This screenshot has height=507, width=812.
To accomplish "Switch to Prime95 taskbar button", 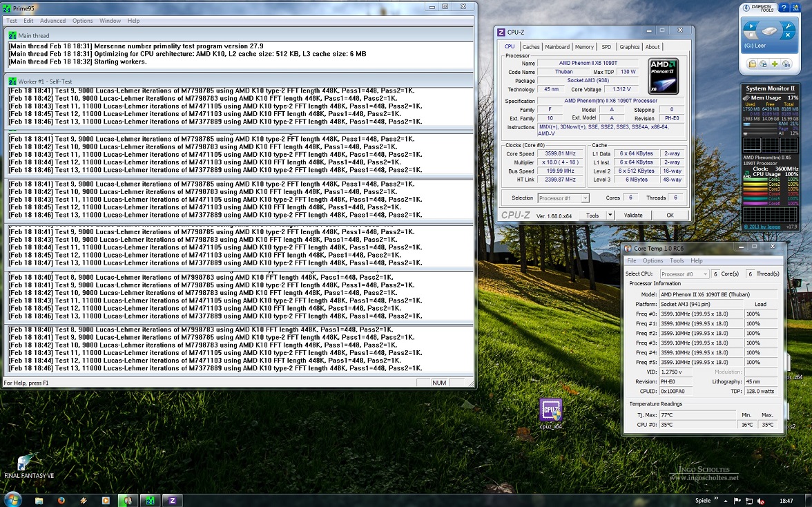I will 151,500.
